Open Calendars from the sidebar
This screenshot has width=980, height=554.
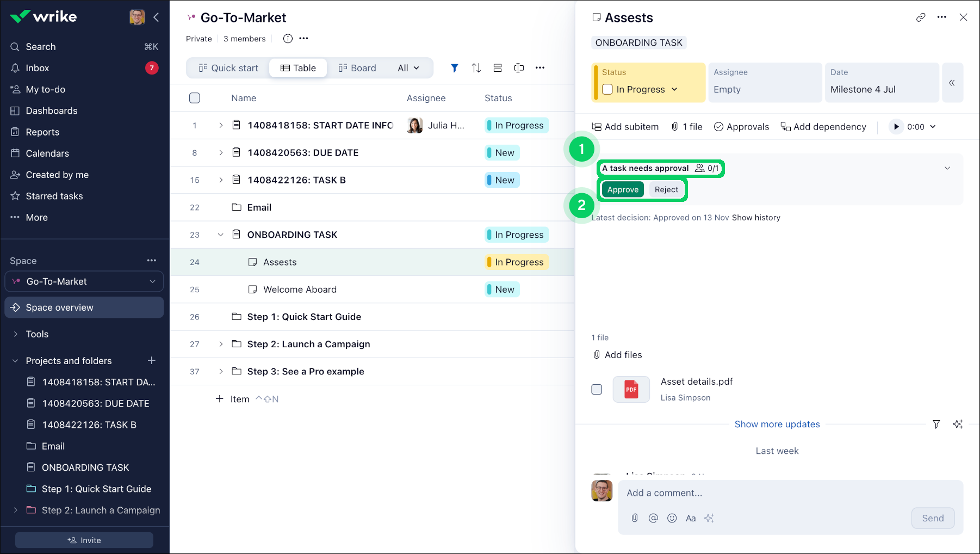click(47, 153)
